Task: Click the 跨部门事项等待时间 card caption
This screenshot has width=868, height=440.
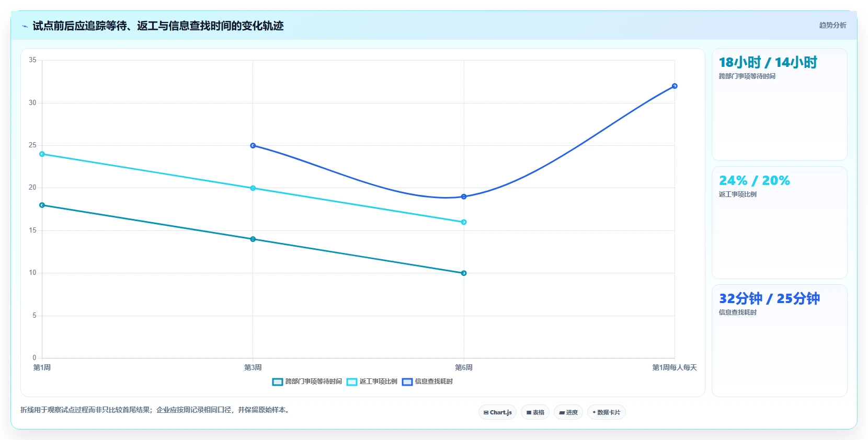Action: [747, 76]
